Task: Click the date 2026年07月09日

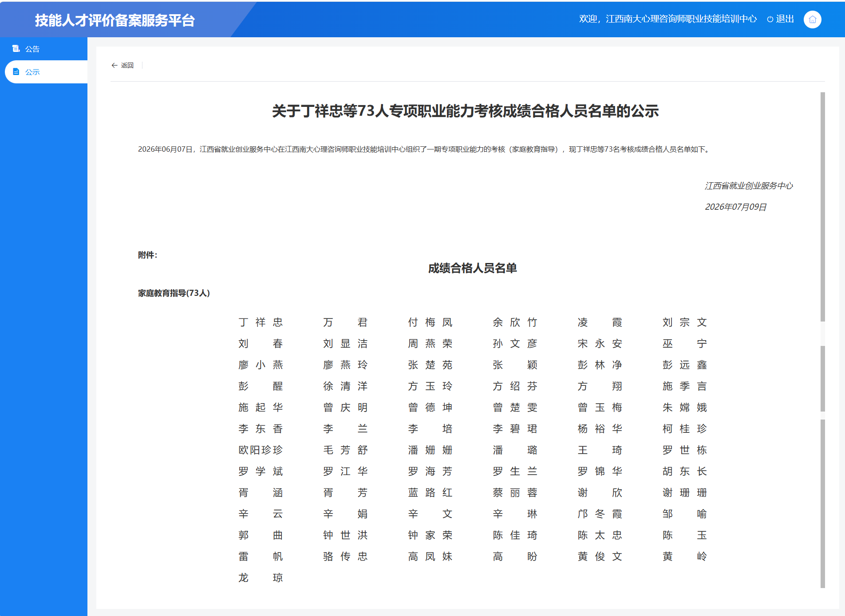Action: (736, 207)
